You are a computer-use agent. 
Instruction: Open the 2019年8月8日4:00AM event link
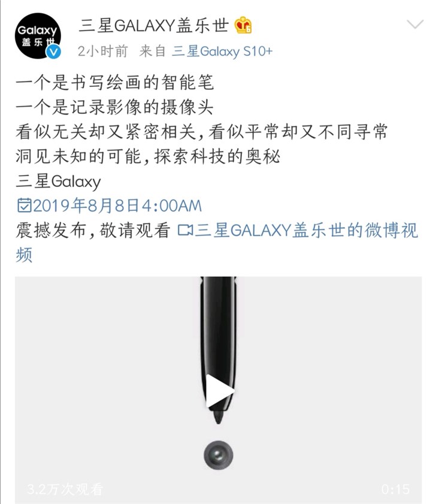click(x=117, y=206)
